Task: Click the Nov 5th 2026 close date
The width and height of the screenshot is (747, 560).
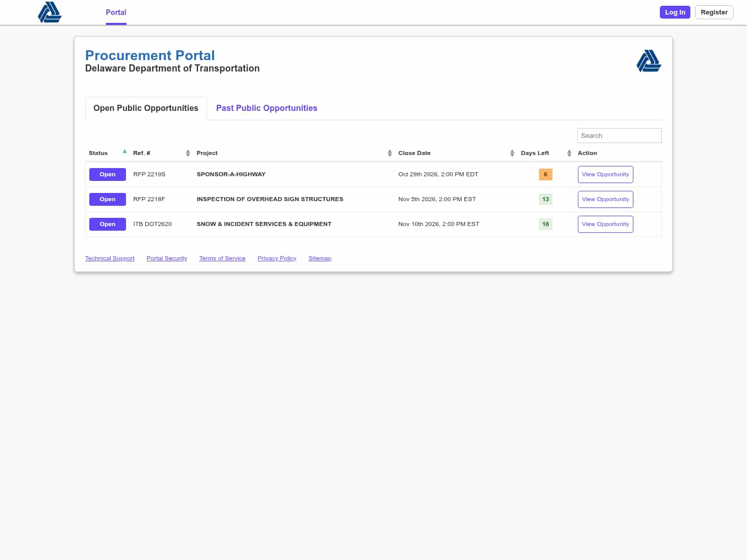Action: click(437, 200)
